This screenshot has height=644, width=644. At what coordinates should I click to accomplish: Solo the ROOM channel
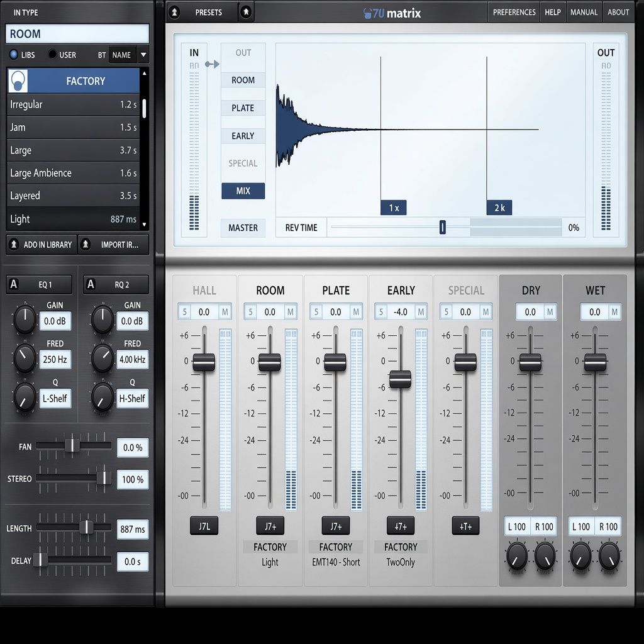pos(250,312)
